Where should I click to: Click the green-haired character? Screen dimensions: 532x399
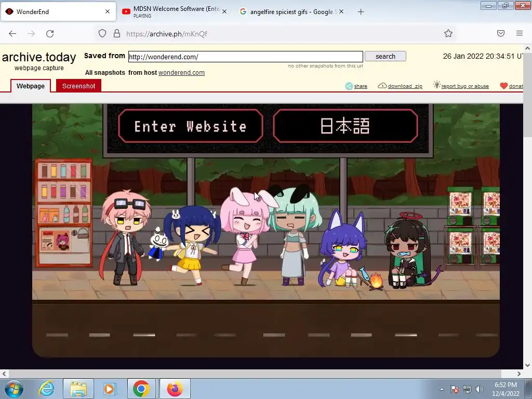[x=295, y=236]
